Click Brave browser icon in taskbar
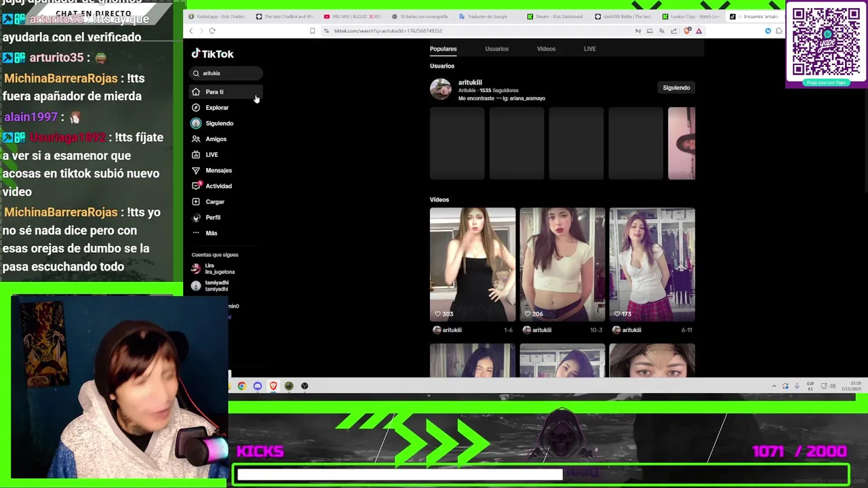The width and height of the screenshot is (868, 488). tap(273, 386)
